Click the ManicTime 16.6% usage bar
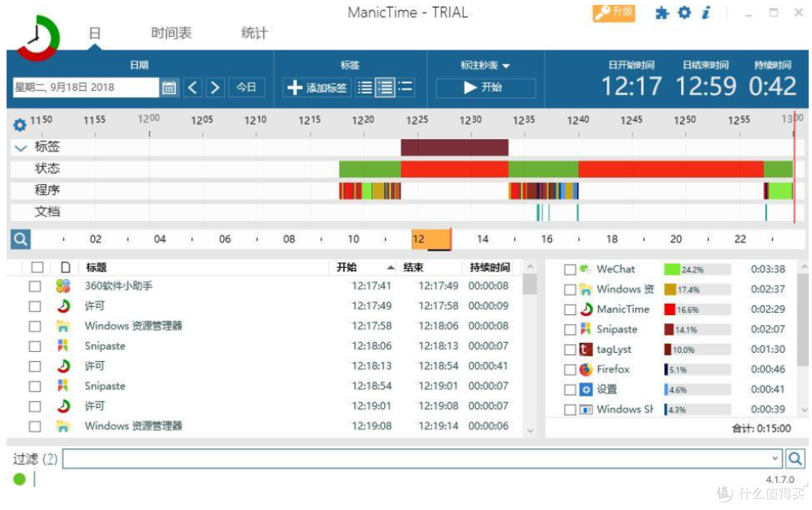 pyautogui.click(x=697, y=309)
